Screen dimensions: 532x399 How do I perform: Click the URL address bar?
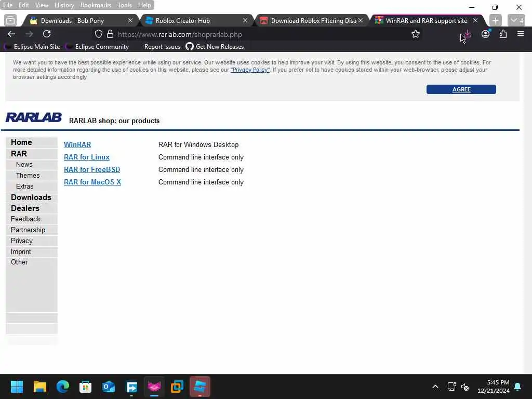pos(258,34)
